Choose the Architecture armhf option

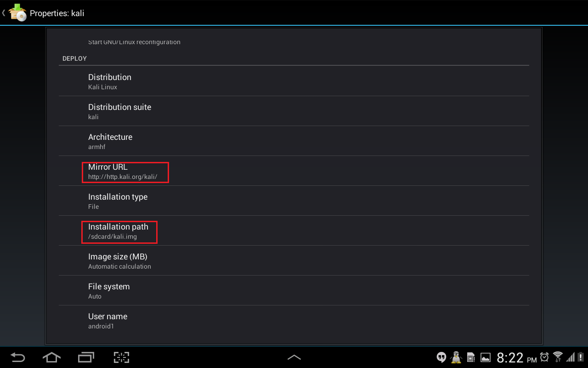[x=294, y=141]
